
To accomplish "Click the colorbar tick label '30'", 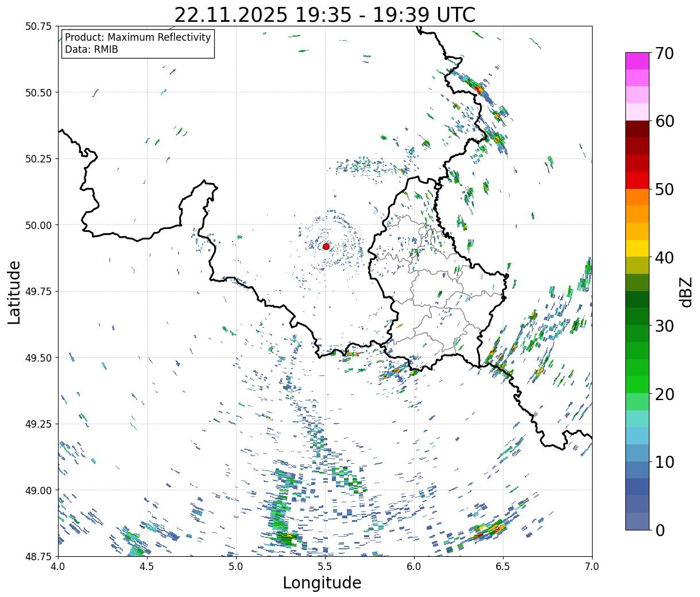I will coord(664,325).
